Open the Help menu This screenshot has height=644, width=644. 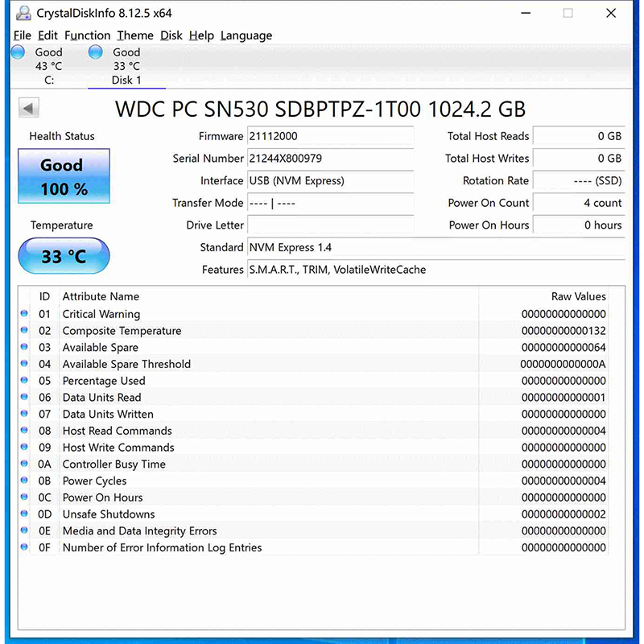[x=201, y=35]
